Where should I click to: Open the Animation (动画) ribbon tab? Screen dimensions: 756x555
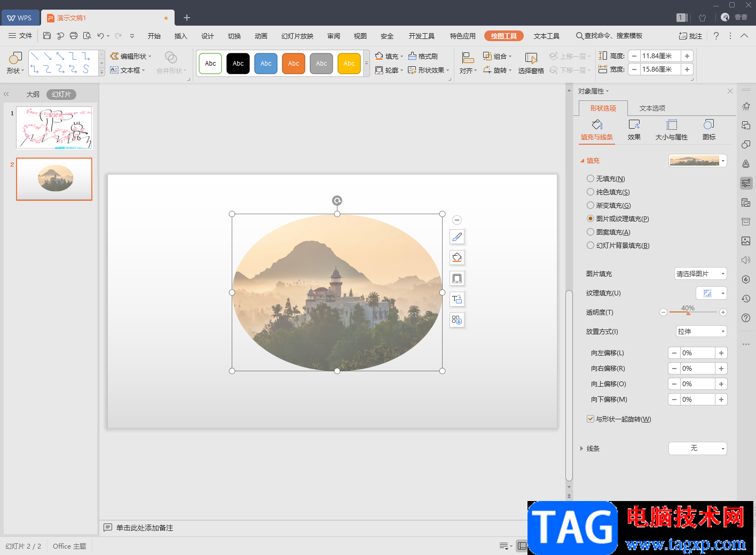pos(261,36)
